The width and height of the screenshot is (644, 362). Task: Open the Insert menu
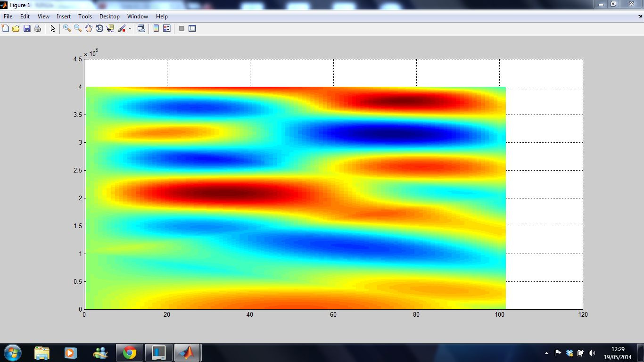click(64, 16)
